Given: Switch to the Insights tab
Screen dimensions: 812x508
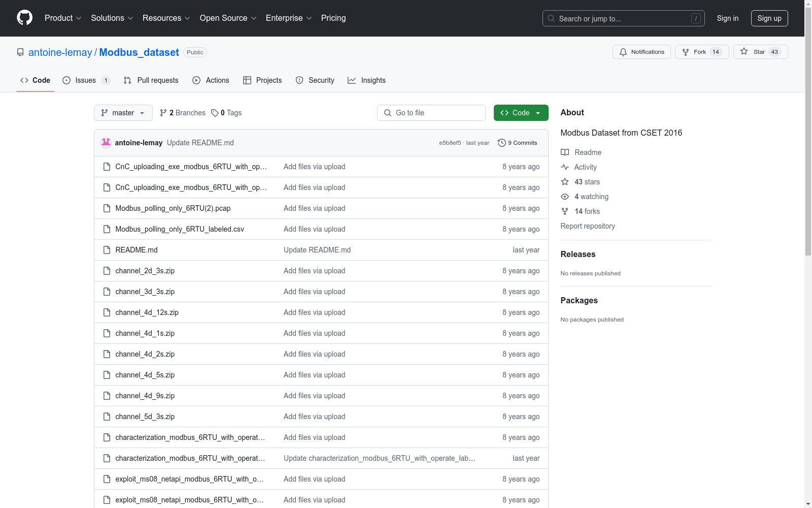Looking at the screenshot, I should pos(367,80).
